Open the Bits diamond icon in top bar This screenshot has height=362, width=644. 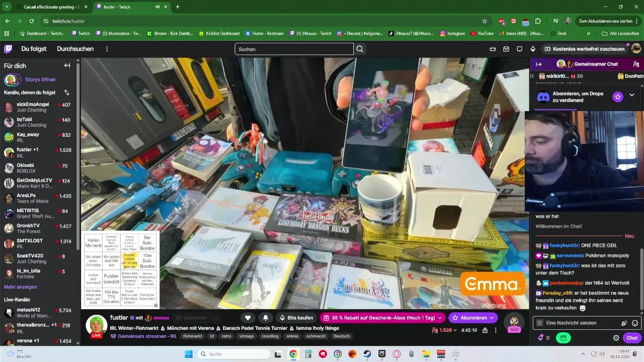point(533,49)
